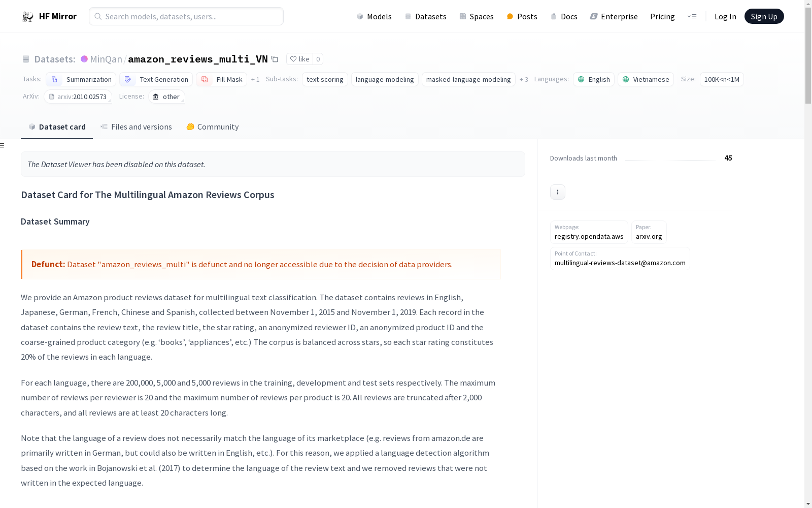This screenshot has width=812, height=508.
Task: Click the downloads count 45
Action: coord(728,158)
